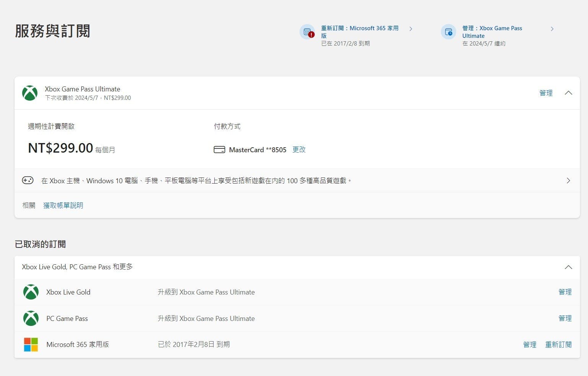Click the chevron next to 重新訂閱 Microsoft 365
Screen dimensions: 588x376
tap(411, 29)
